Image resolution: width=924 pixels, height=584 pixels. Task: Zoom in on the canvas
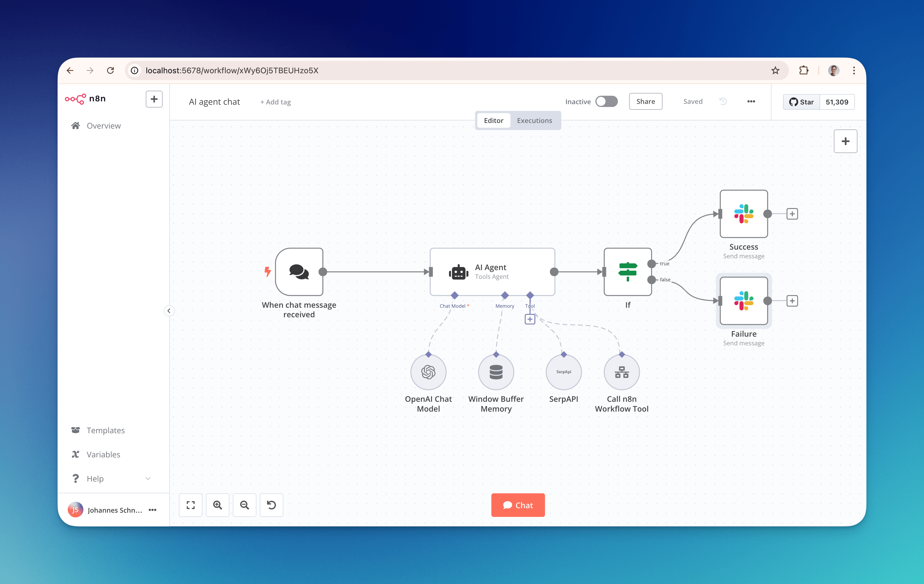tap(218, 505)
